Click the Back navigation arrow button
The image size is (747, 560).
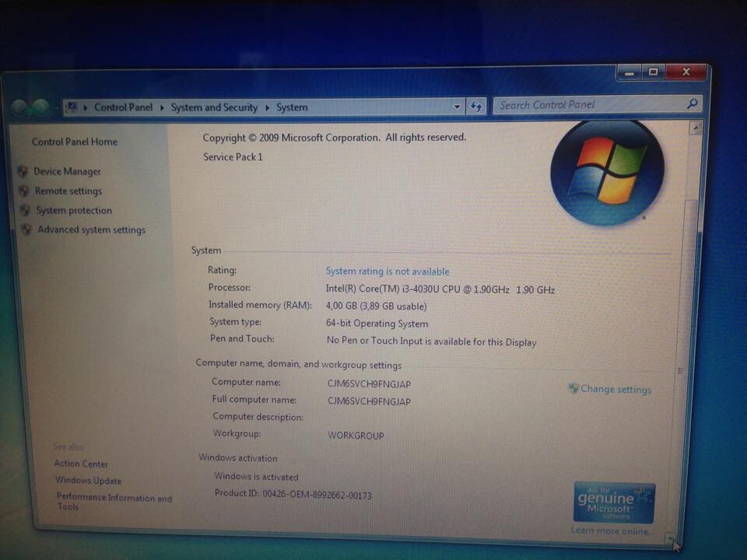pyautogui.click(x=19, y=109)
